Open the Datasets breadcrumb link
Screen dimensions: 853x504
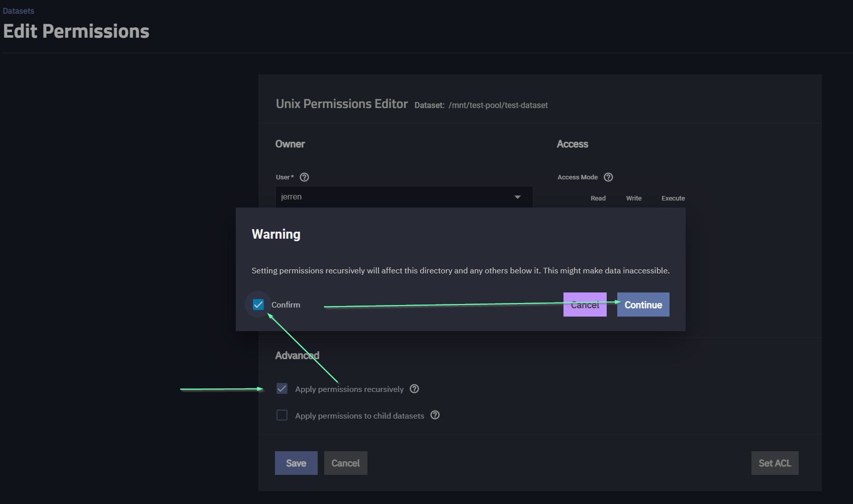pyautogui.click(x=19, y=11)
